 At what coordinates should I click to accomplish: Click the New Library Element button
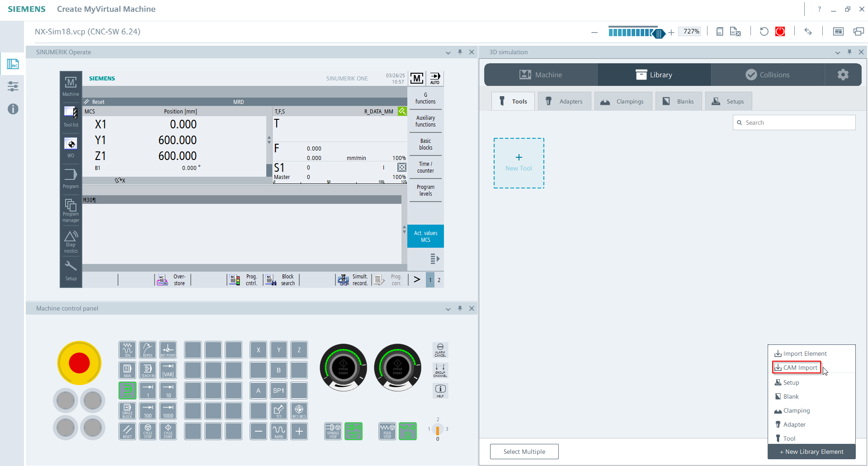tap(811, 452)
